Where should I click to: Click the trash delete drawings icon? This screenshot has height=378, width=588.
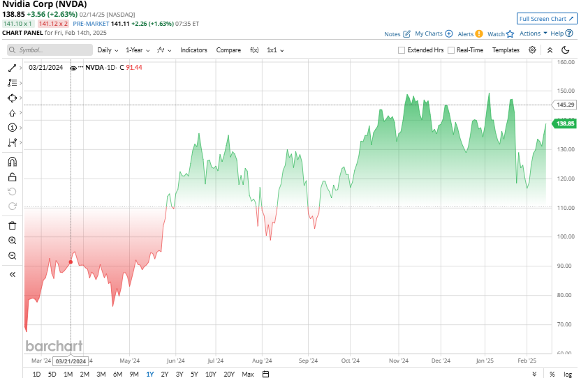point(12,225)
